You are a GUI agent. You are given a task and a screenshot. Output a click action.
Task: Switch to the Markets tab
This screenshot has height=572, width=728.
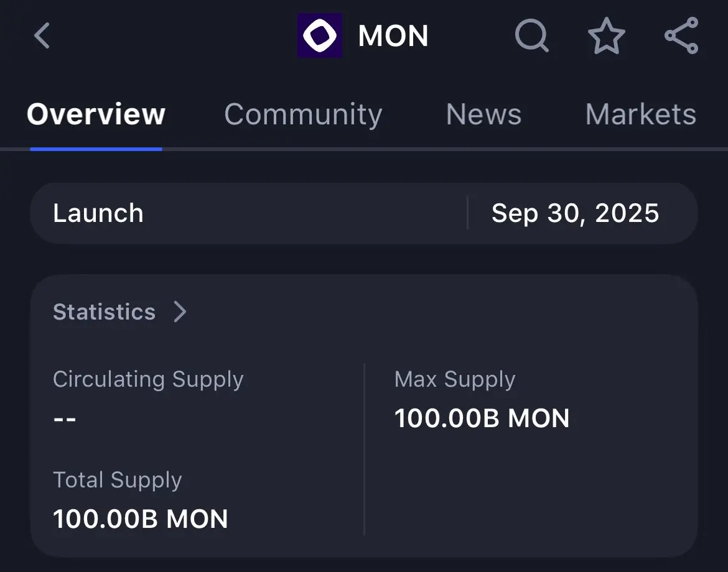(x=641, y=114)
